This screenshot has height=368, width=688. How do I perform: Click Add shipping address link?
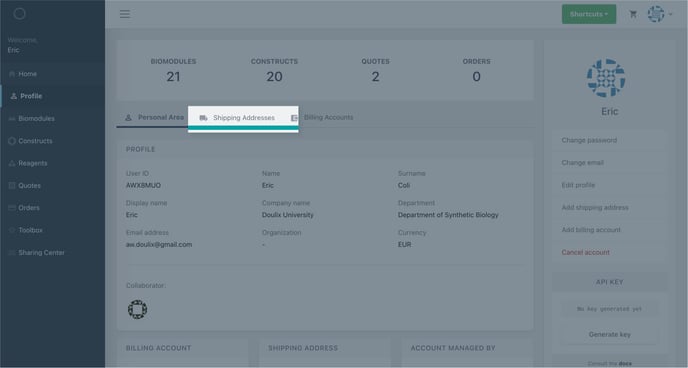pos(595,207)
